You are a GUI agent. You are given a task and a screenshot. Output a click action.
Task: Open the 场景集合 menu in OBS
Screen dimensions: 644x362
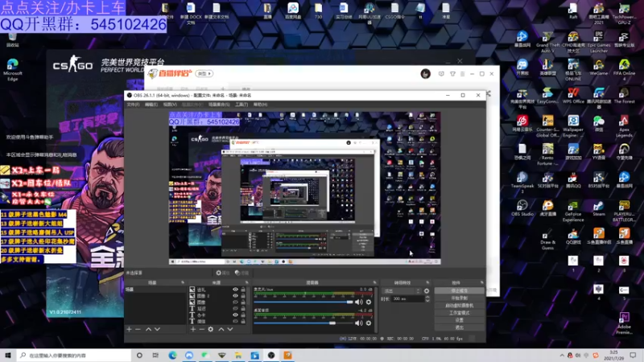[218, 105]
